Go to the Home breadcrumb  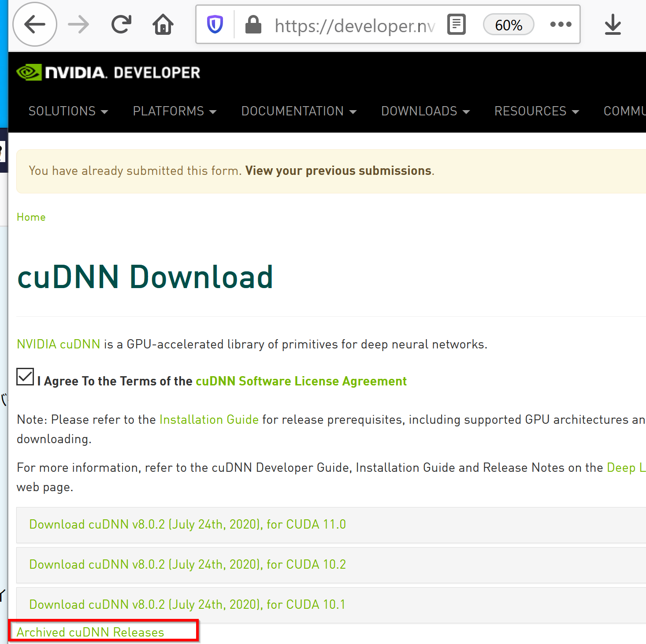[x=31, y=217]
